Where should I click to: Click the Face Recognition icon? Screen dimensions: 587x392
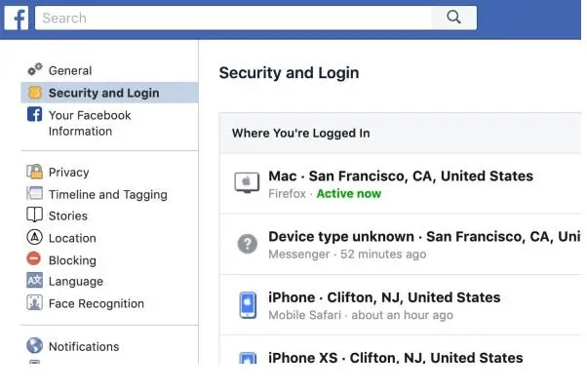click(35, 303)
